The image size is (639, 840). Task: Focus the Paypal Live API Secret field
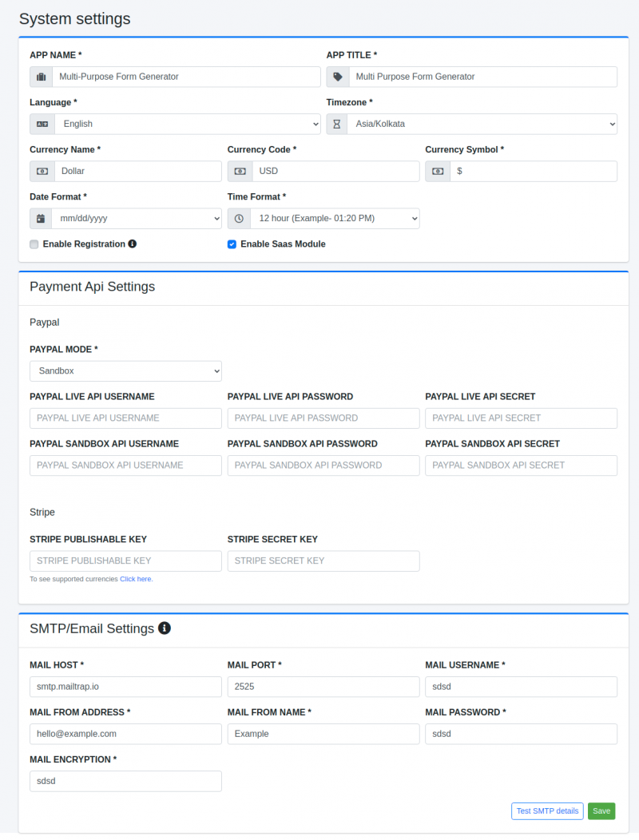pos(521,418)
